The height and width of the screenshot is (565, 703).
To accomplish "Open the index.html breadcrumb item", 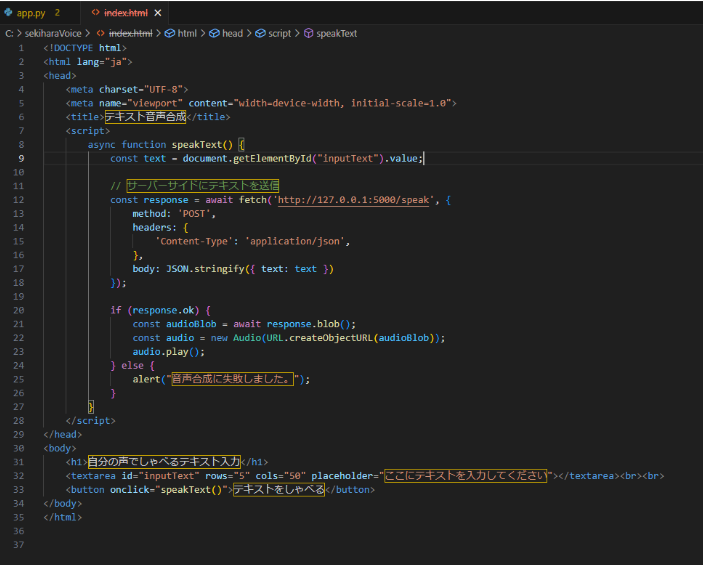I will coord(130,34).
